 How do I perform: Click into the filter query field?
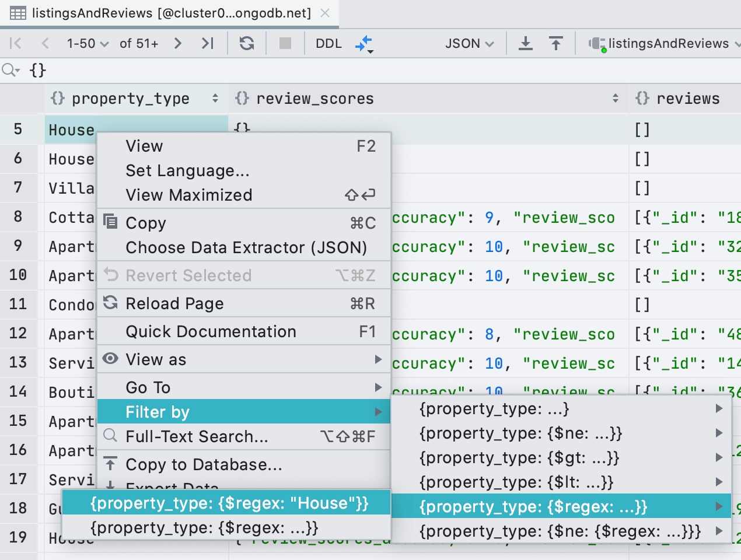pyautogui.click(x=385, y=71)
